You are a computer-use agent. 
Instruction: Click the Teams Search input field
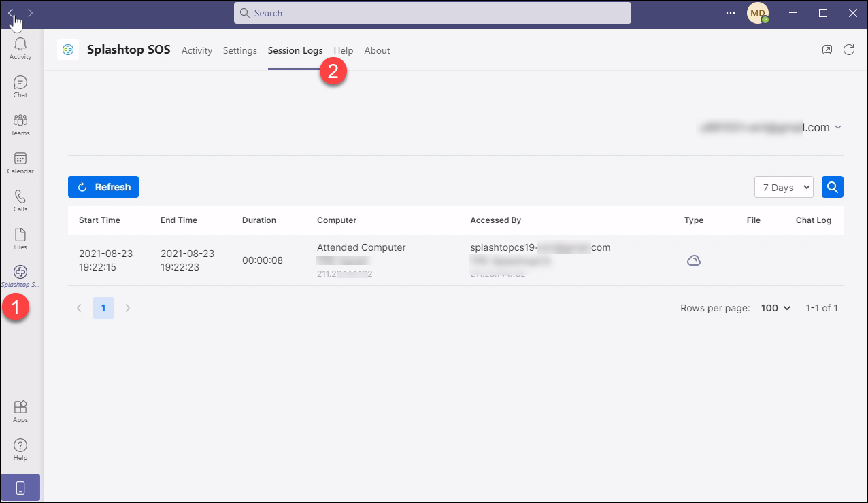(x=433, y=13)
